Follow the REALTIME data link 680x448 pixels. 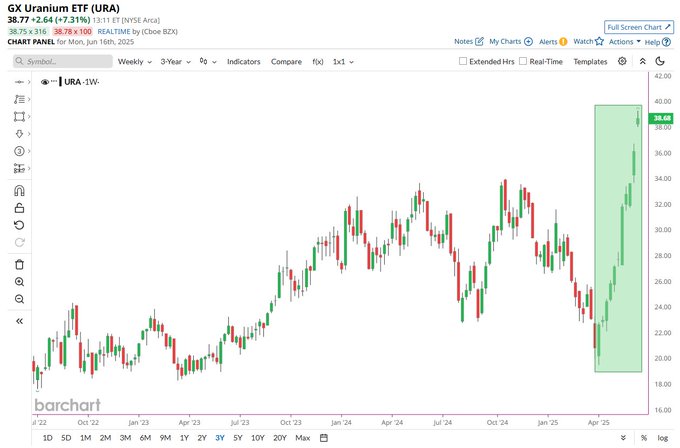pyautogui.click(x=114, y=31)
